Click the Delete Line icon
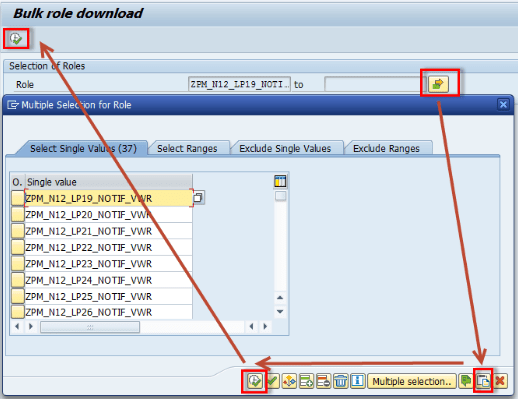Screen dimensions: 518x399 [323, 381]
